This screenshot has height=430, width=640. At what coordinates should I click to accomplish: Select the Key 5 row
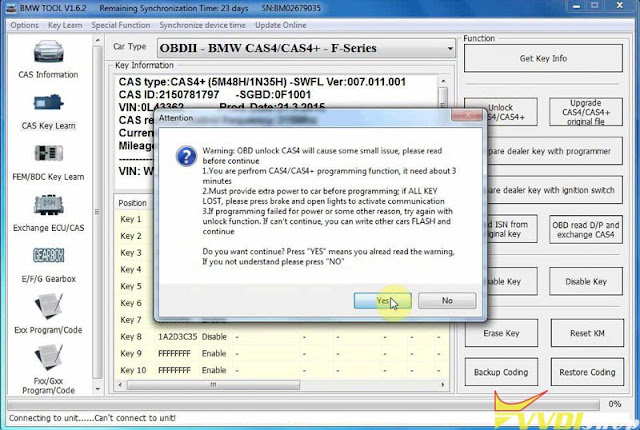(x=135, y=286)
